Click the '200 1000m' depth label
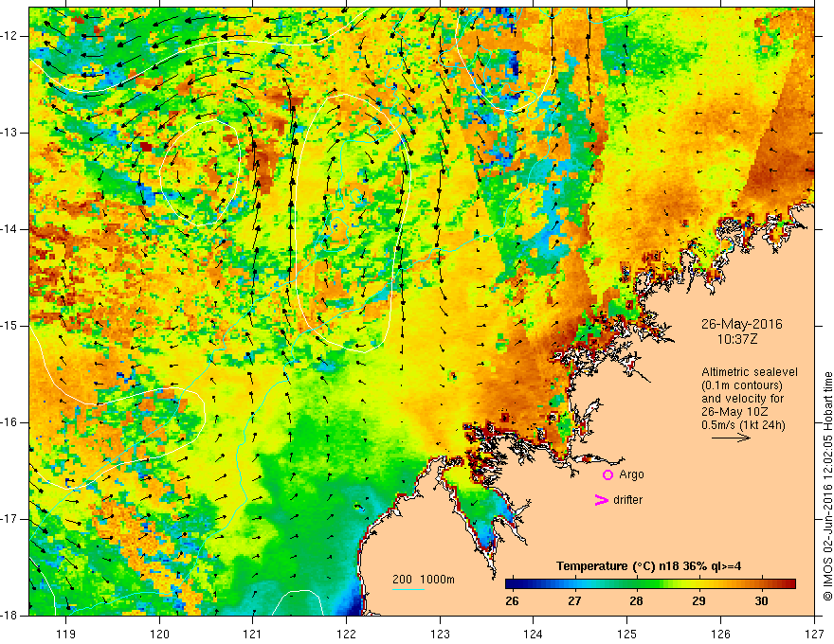The height and width of the screenshot is (644, 834). click(x=424, y=580)
